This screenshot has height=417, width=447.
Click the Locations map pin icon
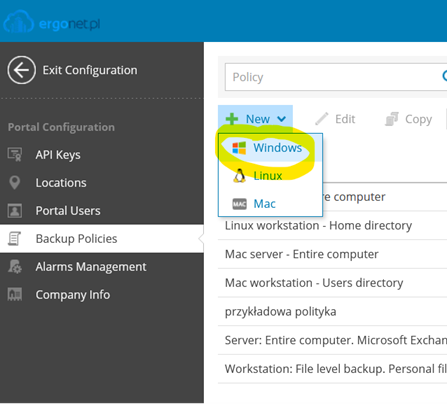point(15,183)
